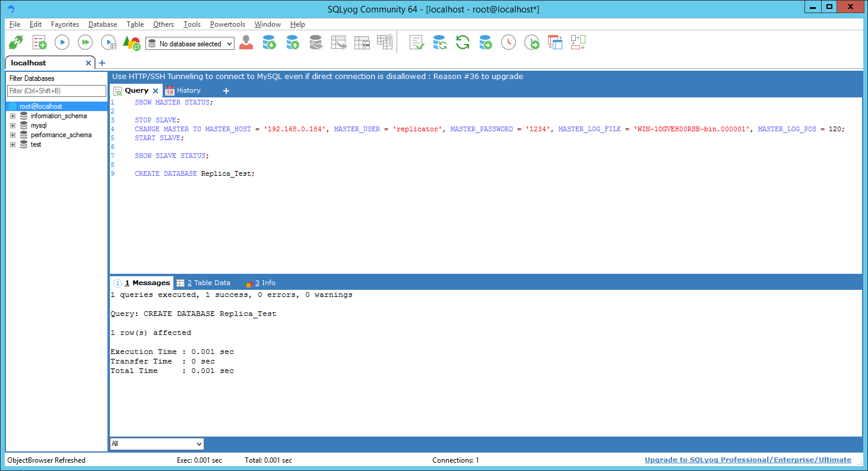
Task: Expand the performance_schema database node
Action: (12, 135)
